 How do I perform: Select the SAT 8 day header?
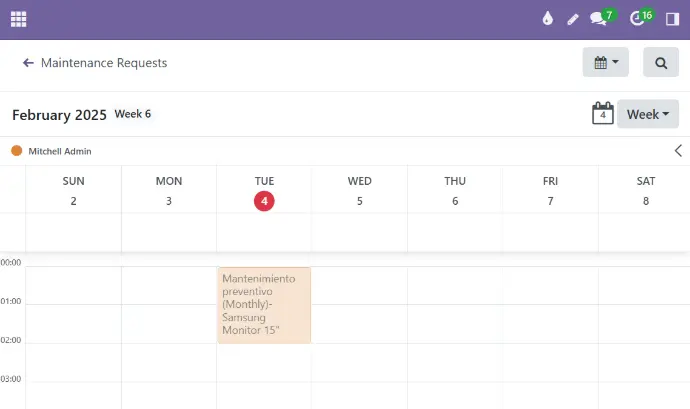(x=645, y=191)
